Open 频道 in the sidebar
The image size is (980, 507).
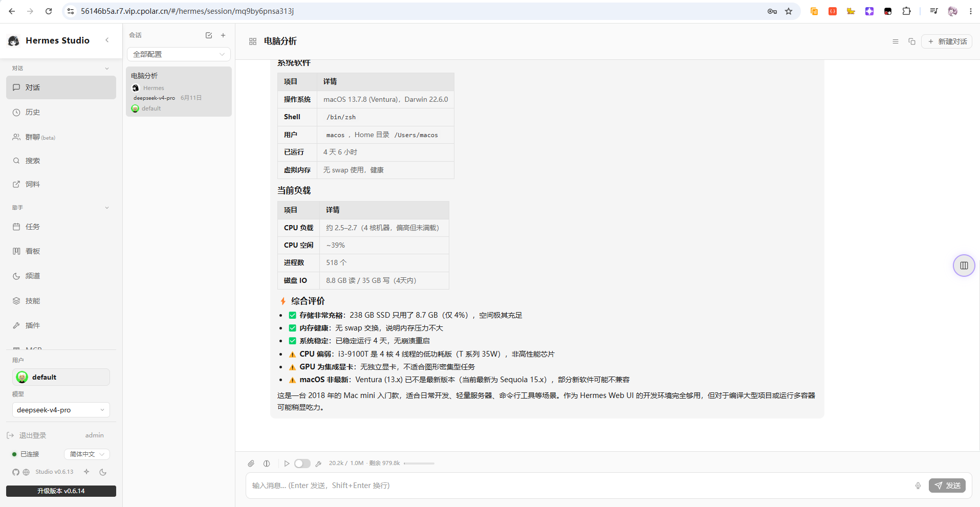61,276
